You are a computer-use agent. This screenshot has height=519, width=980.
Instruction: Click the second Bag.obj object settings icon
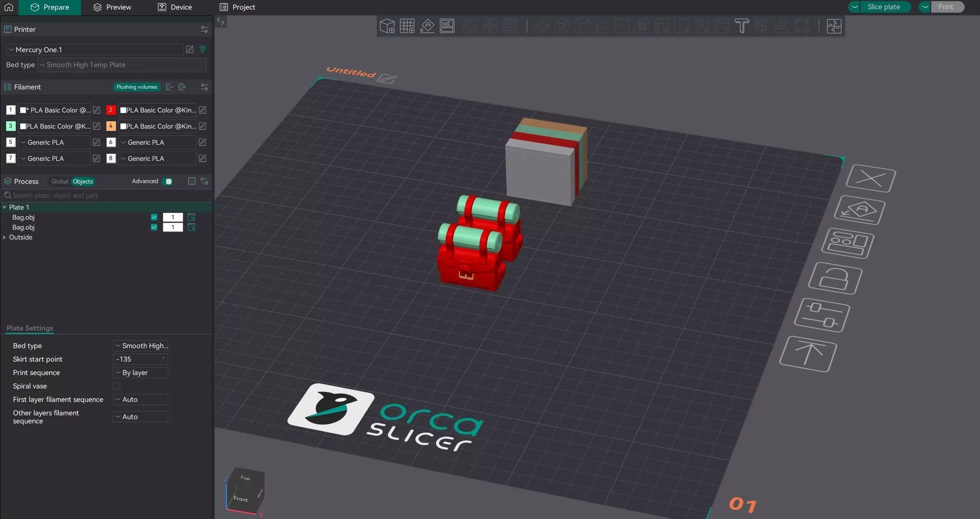click(191, 227)
